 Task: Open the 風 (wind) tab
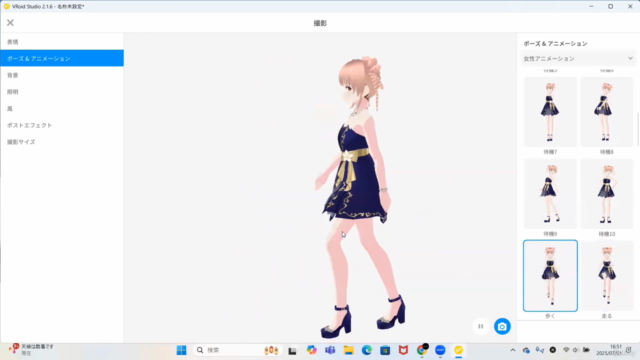pyautogui.click(x=62, y=109)
